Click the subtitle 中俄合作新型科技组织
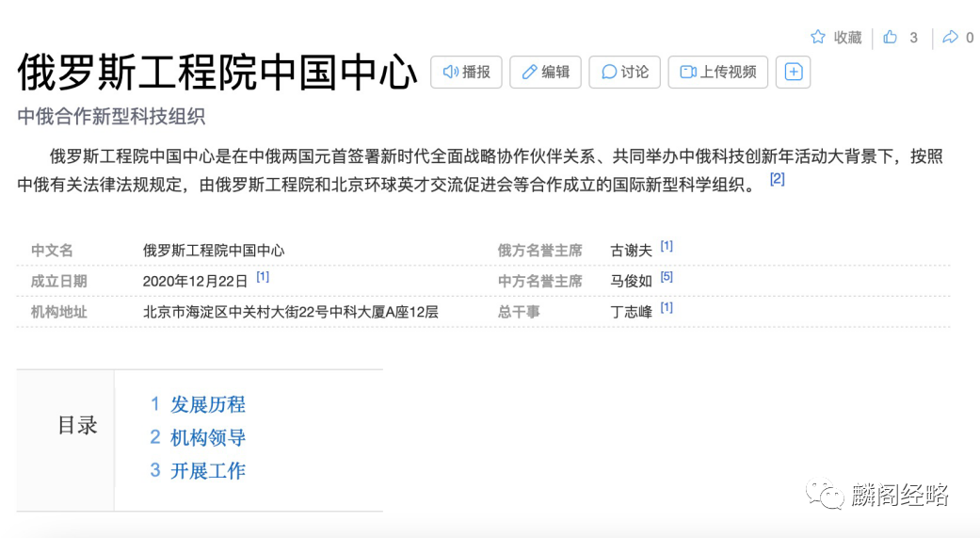 (111, 116)
